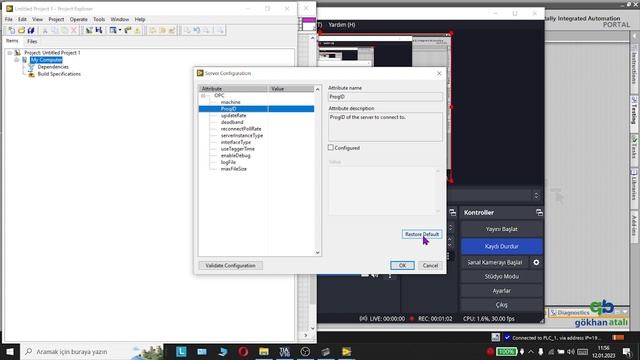Open the Filter View dropdown arrow

(x=120, y=30)
